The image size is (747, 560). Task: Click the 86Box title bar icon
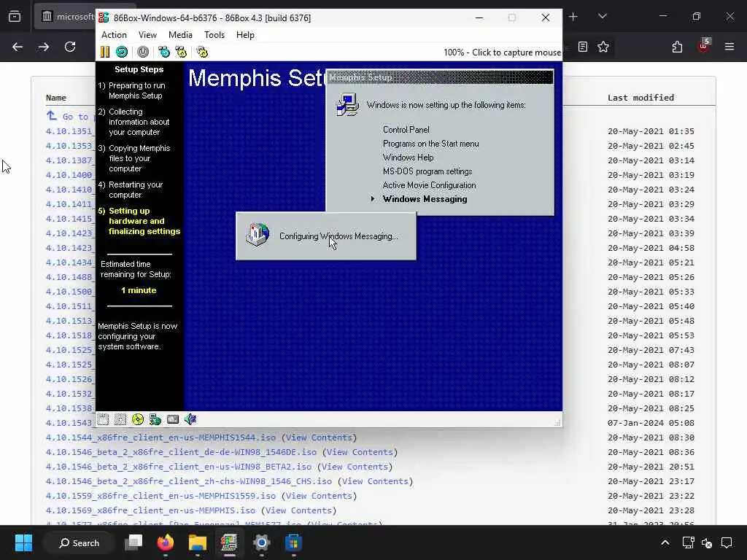[x=104, y=17]
